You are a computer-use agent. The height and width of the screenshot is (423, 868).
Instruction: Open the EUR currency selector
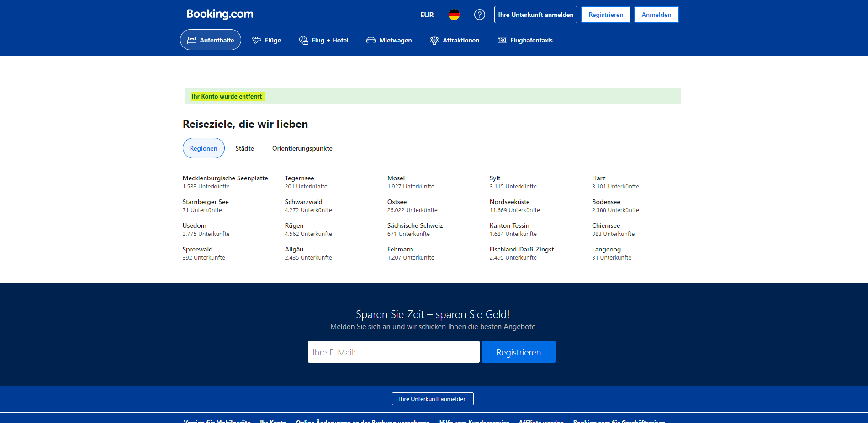[x=427, y=15]
